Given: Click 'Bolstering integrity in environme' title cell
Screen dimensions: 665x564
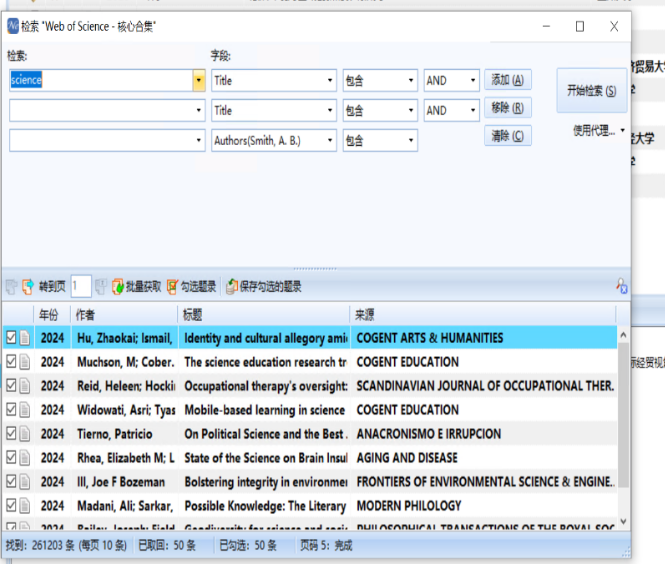Looking at the screenshot, I should pos(265,482).
